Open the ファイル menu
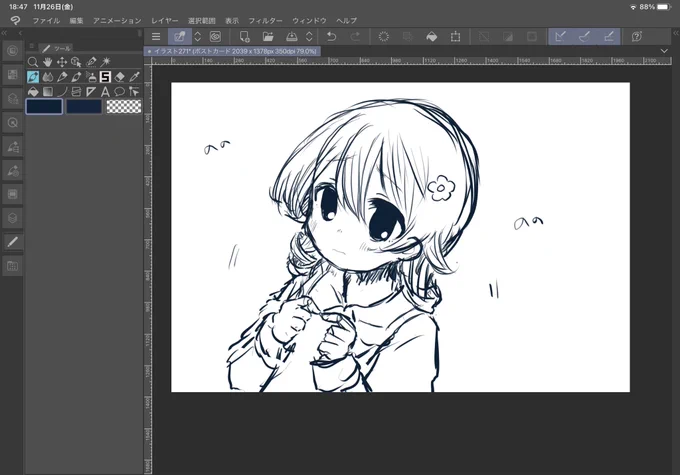 click(x=46, y=20)
